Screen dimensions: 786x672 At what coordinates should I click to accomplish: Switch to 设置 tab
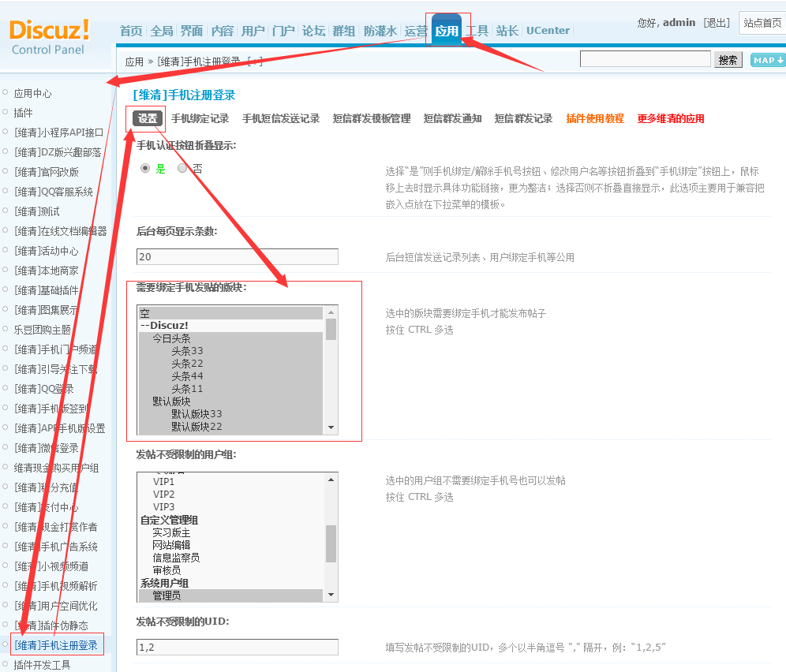click(x=148, y=118)
